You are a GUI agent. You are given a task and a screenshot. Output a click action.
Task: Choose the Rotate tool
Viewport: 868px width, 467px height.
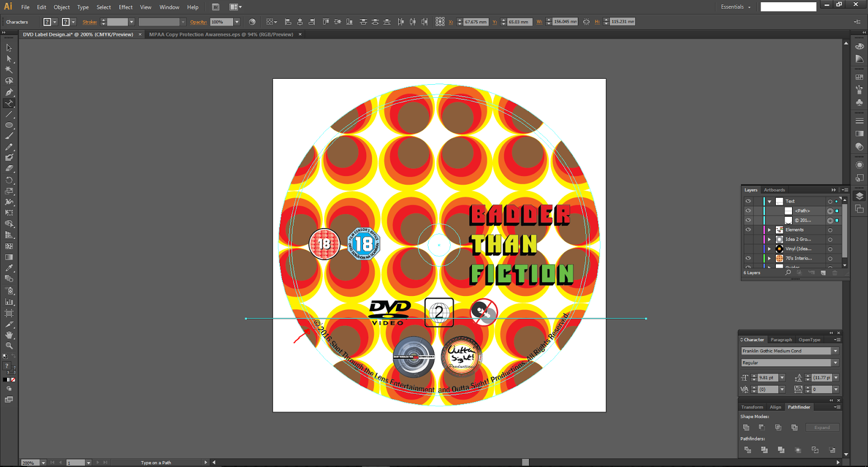point(9,180)
